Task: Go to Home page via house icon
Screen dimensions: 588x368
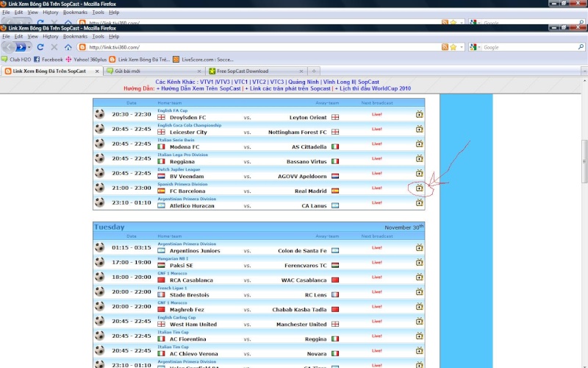Action: 68,47
